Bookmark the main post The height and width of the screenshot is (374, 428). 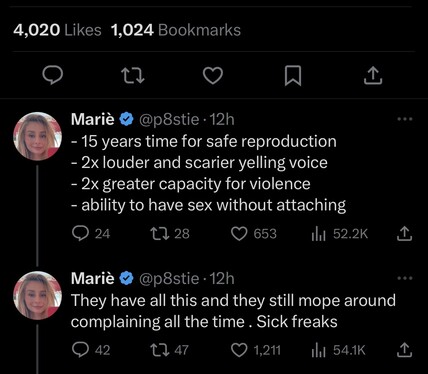click(293, 76)
